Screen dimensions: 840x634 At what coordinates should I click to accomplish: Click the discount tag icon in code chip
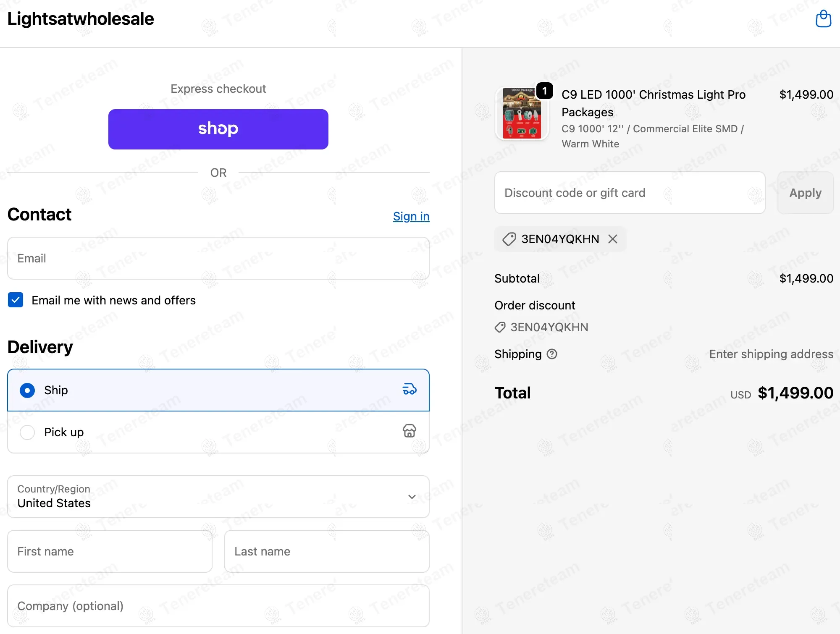tap(509, 239)
